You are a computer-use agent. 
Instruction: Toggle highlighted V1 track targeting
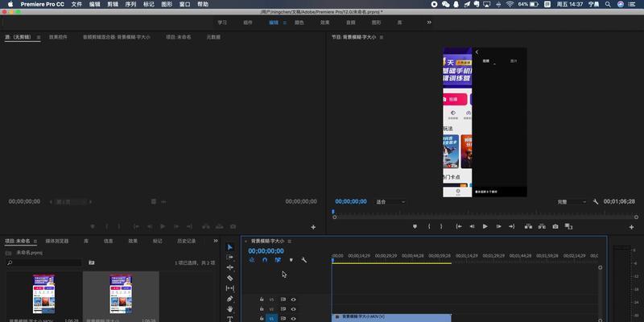(x=271, y=318)
